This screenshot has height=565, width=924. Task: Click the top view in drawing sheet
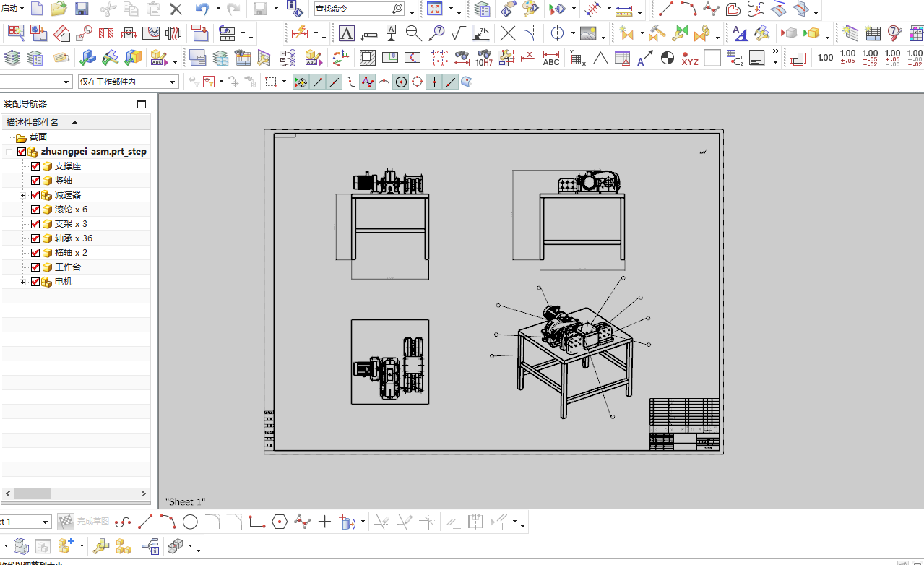390,362
